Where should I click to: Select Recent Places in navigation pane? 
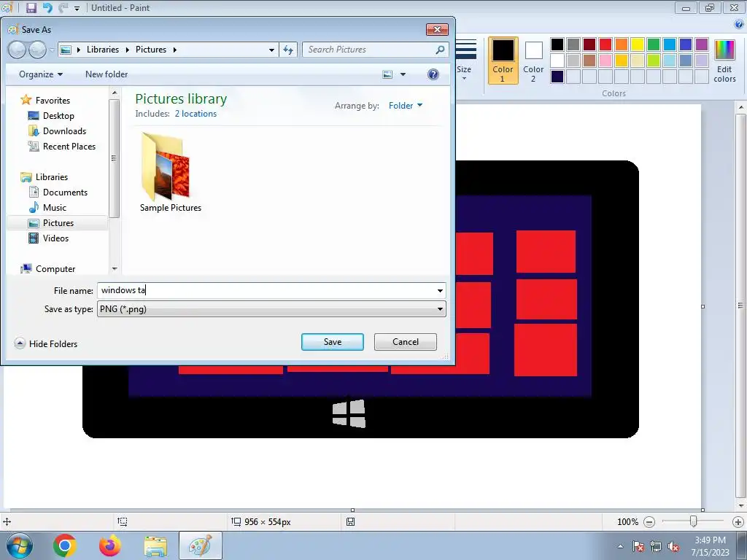[x=69, y=146]
